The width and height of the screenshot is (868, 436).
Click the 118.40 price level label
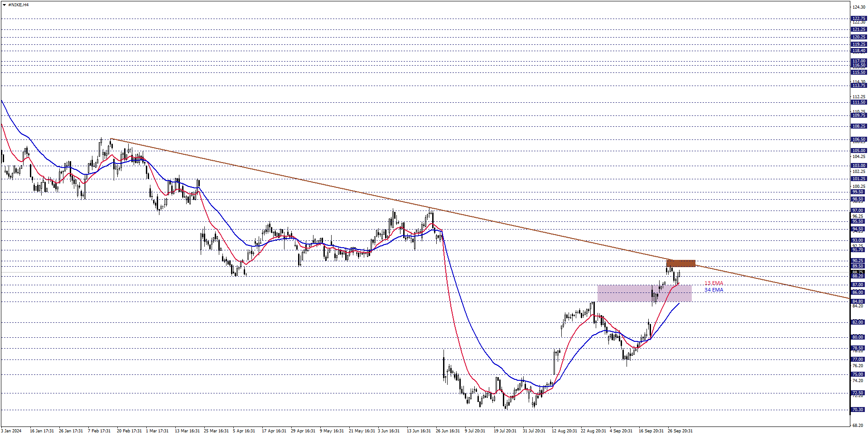[x=858, y=51]
